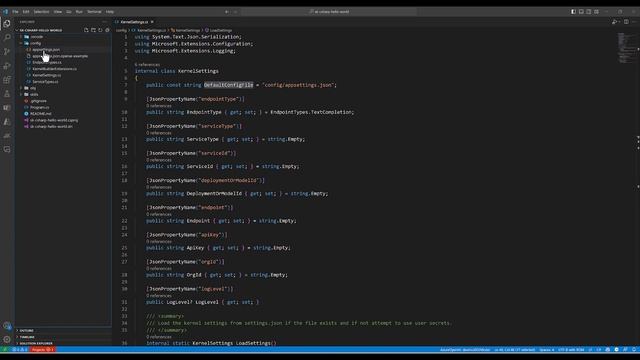640x360 pixels.
Task: Click config in the breadcrumb path
Action: [121, 30]
